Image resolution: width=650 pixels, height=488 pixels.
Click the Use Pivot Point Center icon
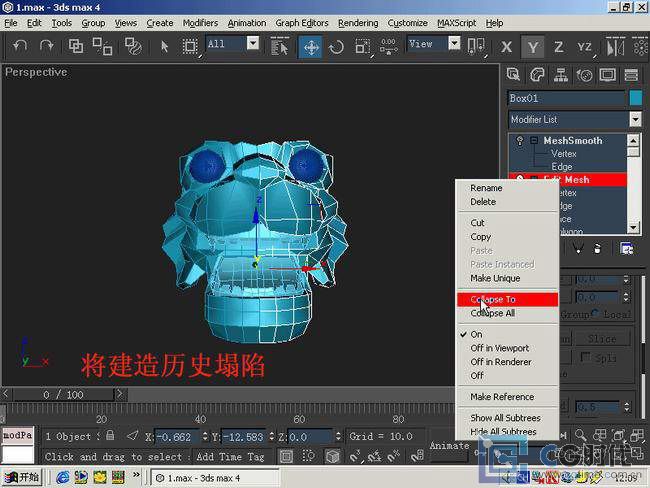tap(475, 46)
